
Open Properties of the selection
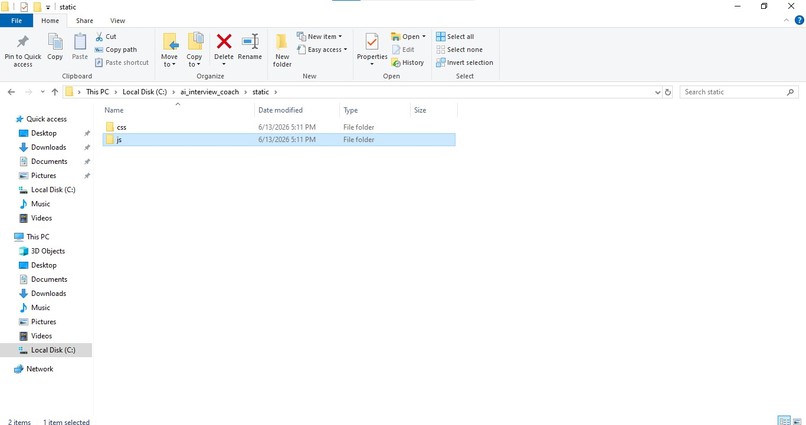(x=372, y=49)
